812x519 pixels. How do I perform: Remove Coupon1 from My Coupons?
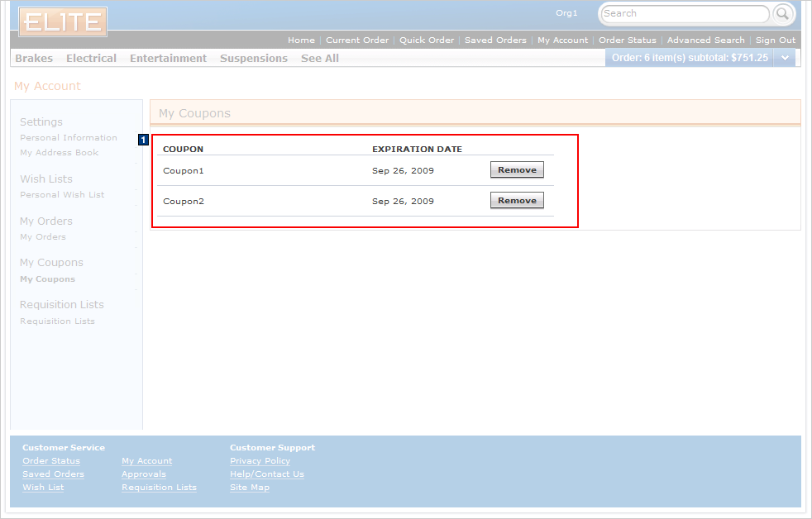tap(517, 169)
